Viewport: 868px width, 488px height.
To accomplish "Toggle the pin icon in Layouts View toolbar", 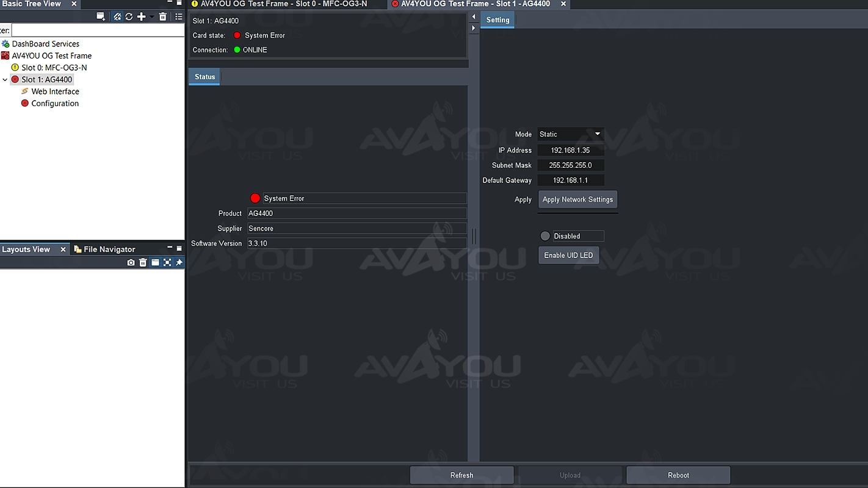I will point(179,262).
